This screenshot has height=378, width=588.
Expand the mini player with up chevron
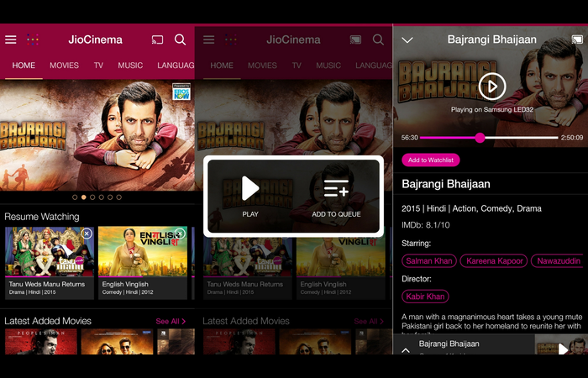pyautogui.click(x=406, y=350)
